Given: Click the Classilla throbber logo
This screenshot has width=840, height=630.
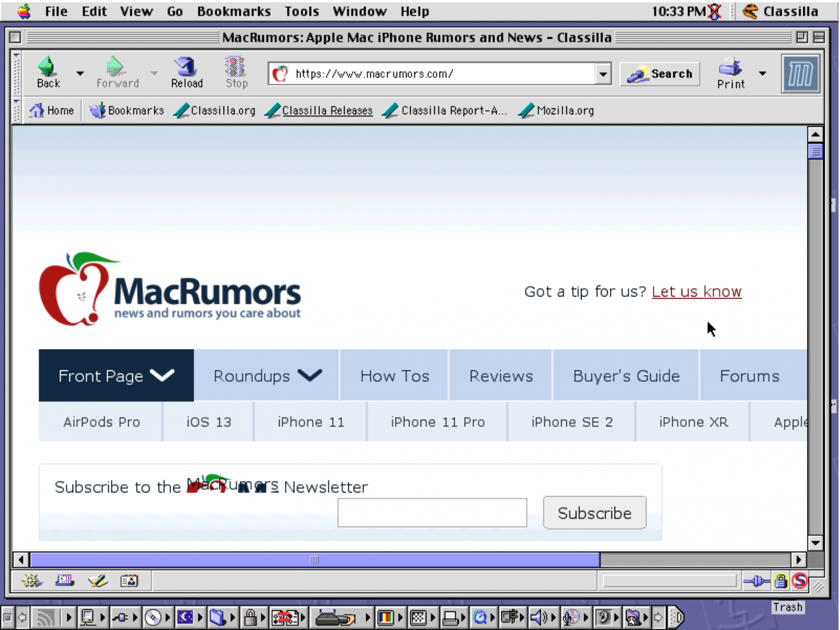Looking at the screenshot, I should 800,74.
